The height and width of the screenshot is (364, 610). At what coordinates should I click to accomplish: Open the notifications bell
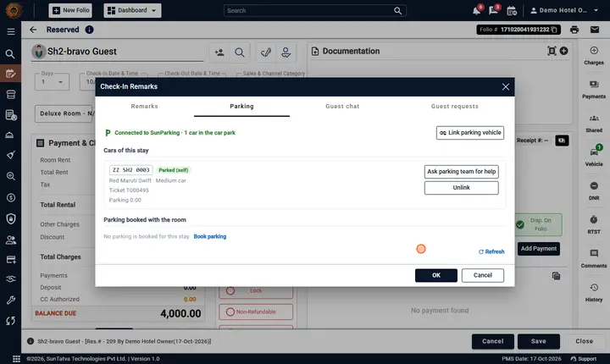point(476,10)
